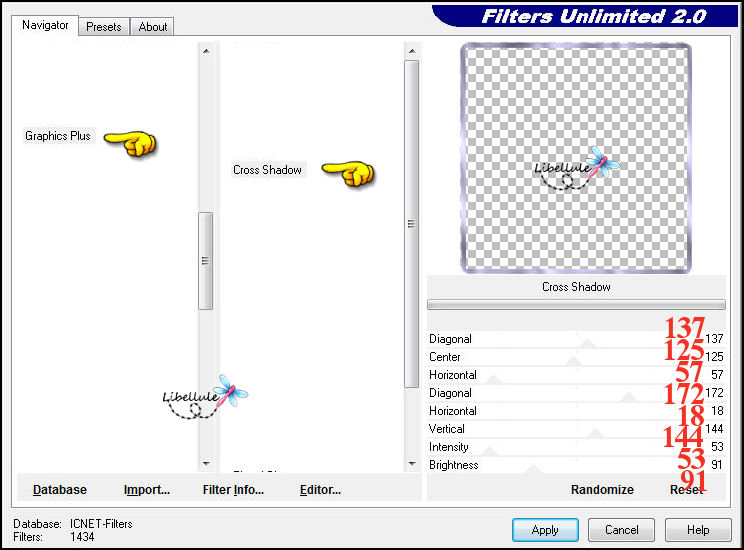Open the Database button
Screen dimensions: 744x550
click(x=60, y=490)
